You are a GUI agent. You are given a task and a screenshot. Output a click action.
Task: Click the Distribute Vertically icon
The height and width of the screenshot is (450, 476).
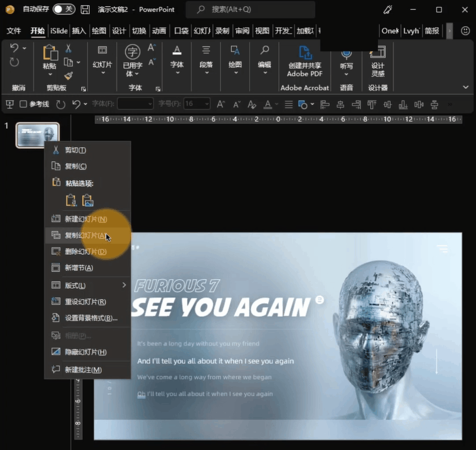tap(435, 105)
